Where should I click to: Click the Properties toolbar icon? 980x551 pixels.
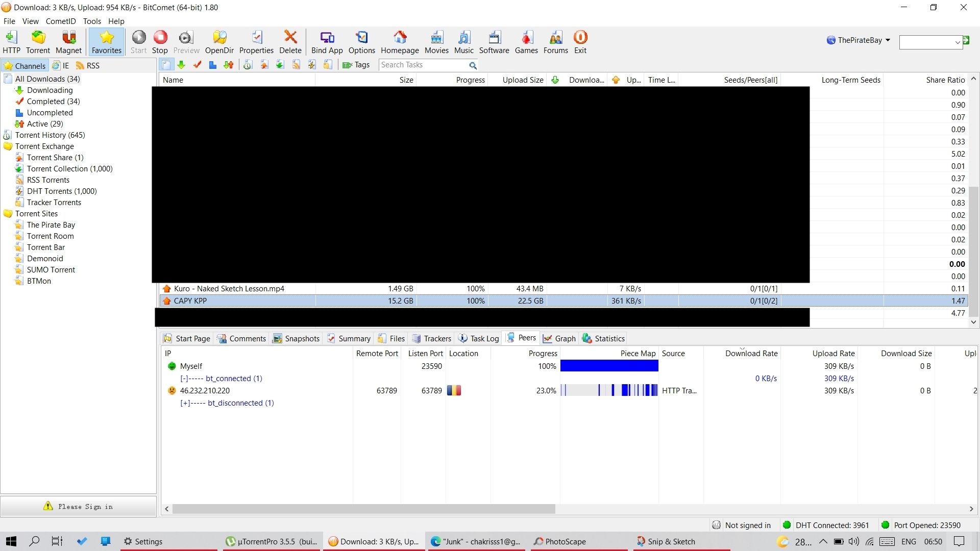(x=256, y=42)
